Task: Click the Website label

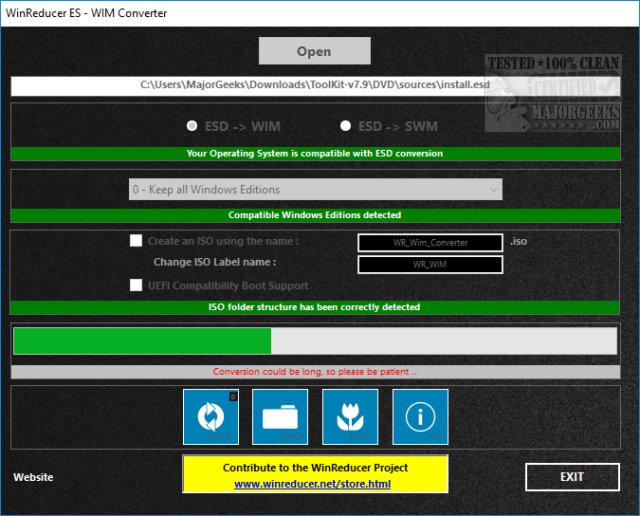Action: (33, 477)
